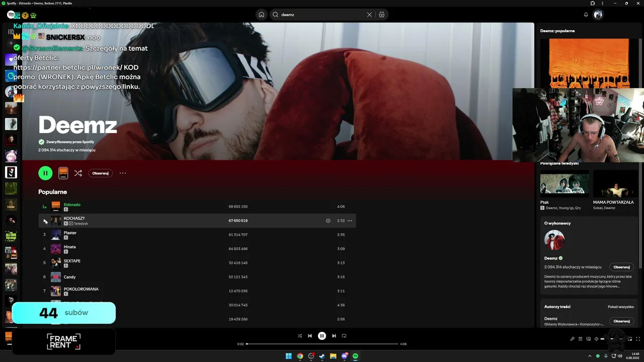Click the Hinata album cover

click(56, 249)
